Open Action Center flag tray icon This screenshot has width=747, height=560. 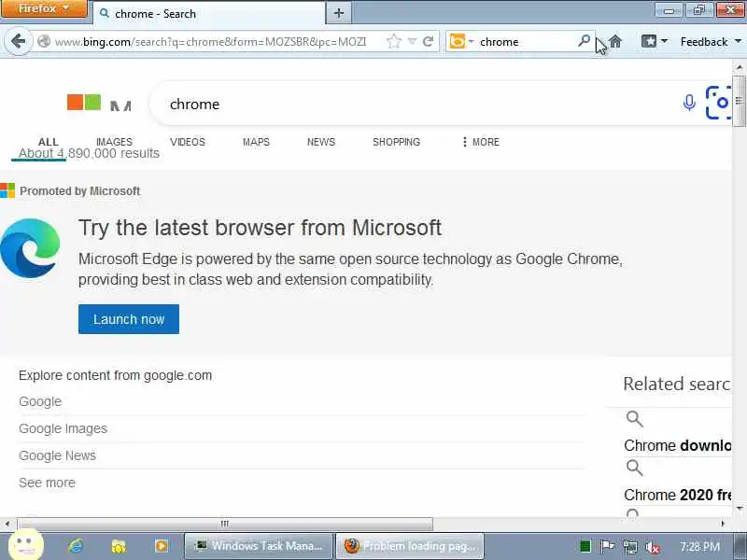tap(607, 546)
